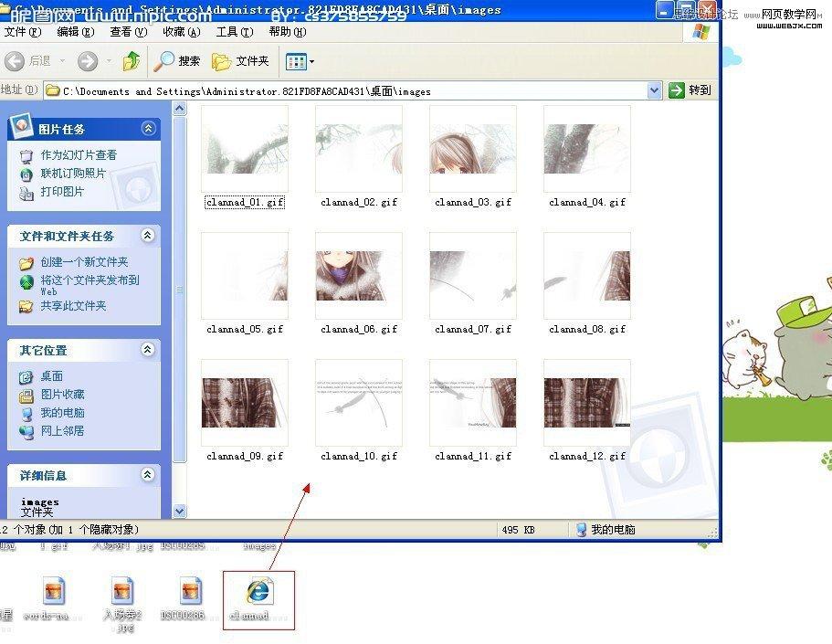Select thumbnail clannad_07.gif
This screenshot has height=644, width=832.
point(473,276)
